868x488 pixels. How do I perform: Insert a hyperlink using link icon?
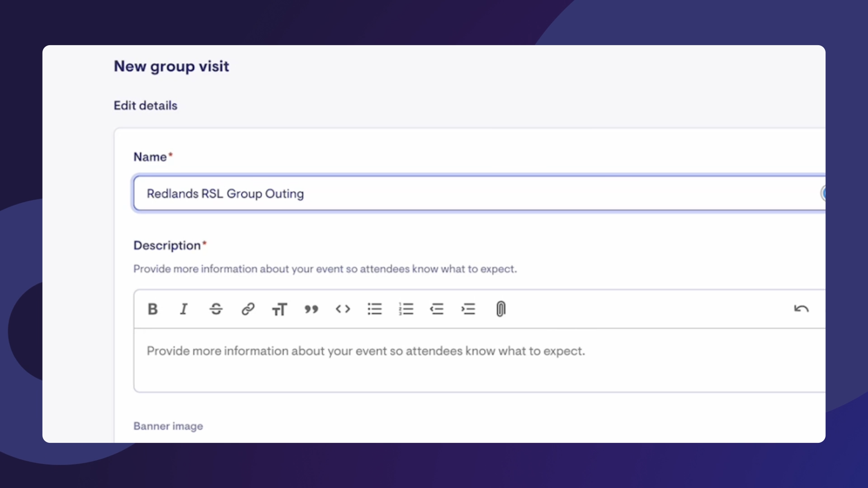point(248,309)
